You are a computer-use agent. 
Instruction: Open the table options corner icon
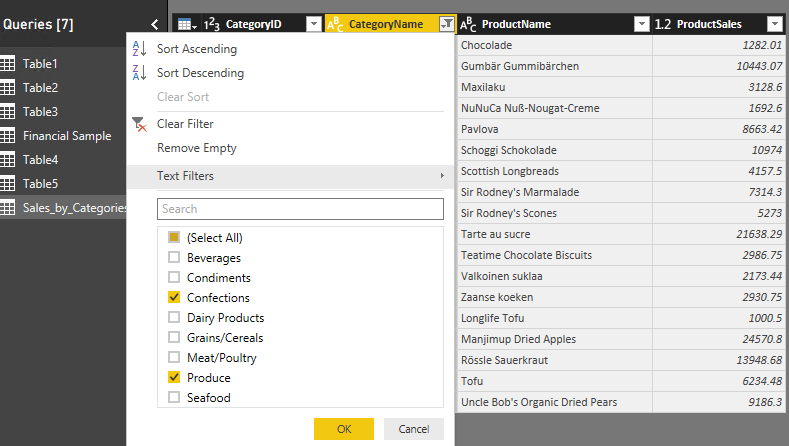coord(187,24)
